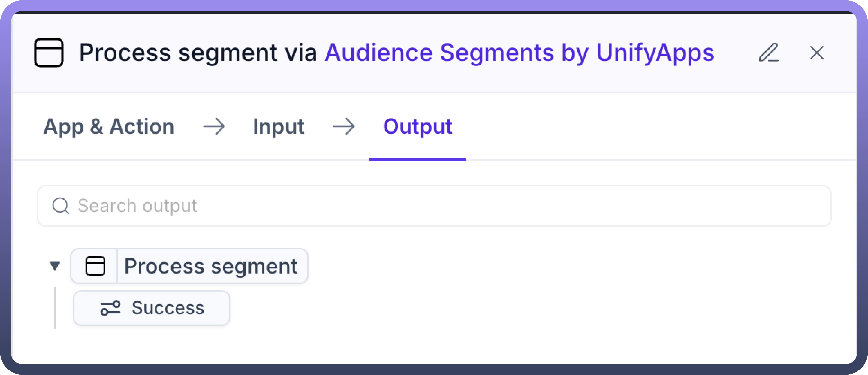Click the arrow between Input and Output

pyautogui.click(x=344, y=127)
